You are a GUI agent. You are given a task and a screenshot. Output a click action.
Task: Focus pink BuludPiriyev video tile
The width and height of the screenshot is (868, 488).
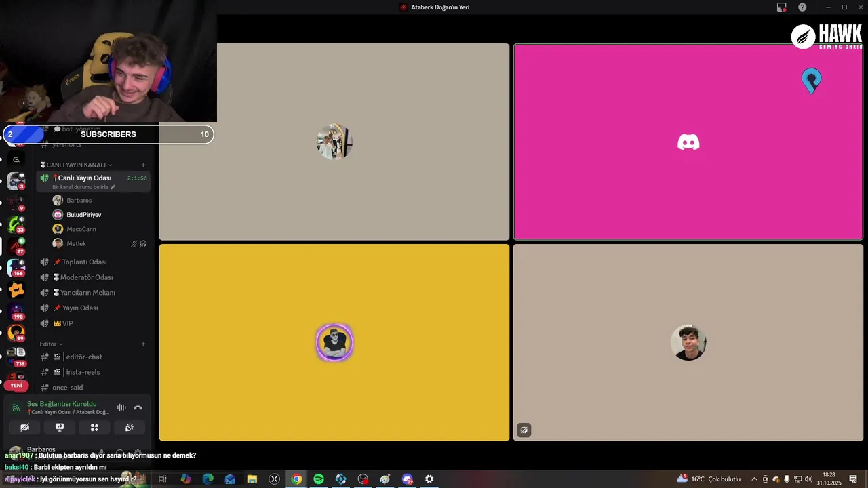click(688, 142)
